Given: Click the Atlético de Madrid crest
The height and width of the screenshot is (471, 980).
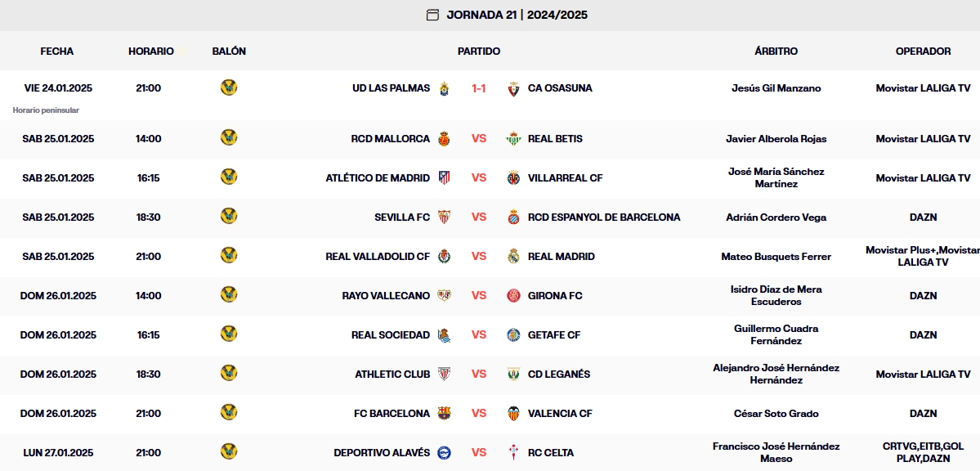Looking at the screenshot, I should (445, 178).
